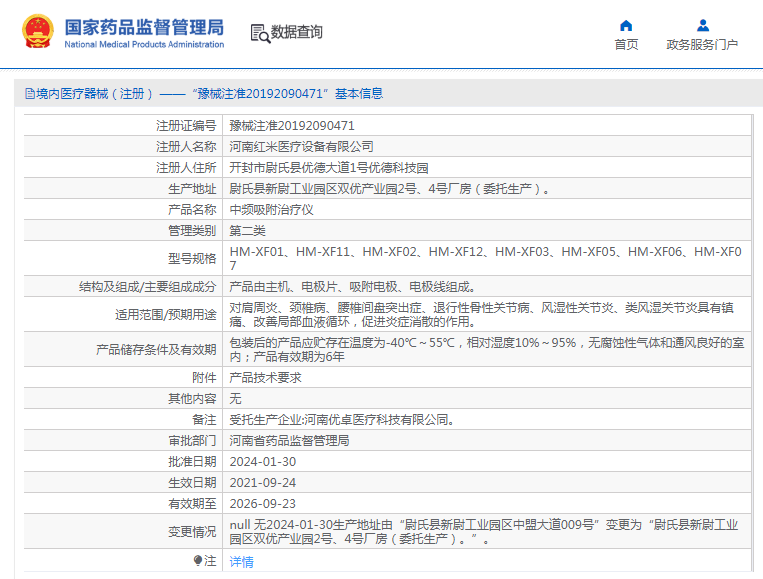Select product name 中频吸附治疗仪
This screenshot has width=763, height=579.
point(271,210)
